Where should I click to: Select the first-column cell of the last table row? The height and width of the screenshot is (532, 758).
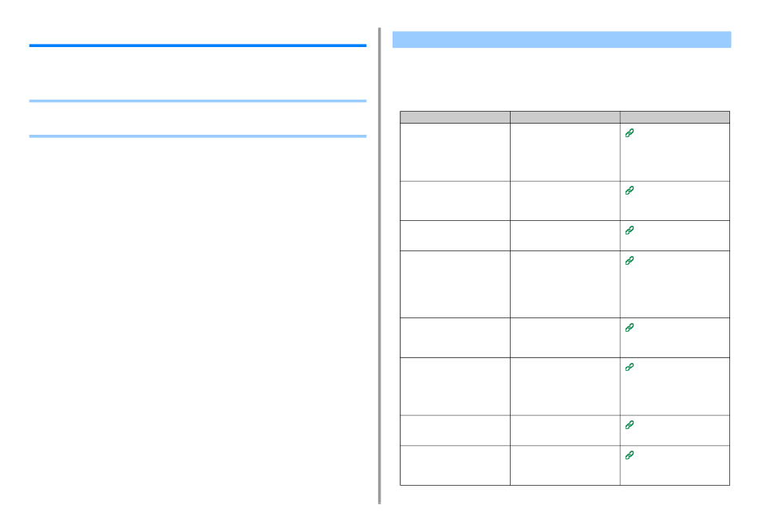pyautogui.click(x=455, y=465)
